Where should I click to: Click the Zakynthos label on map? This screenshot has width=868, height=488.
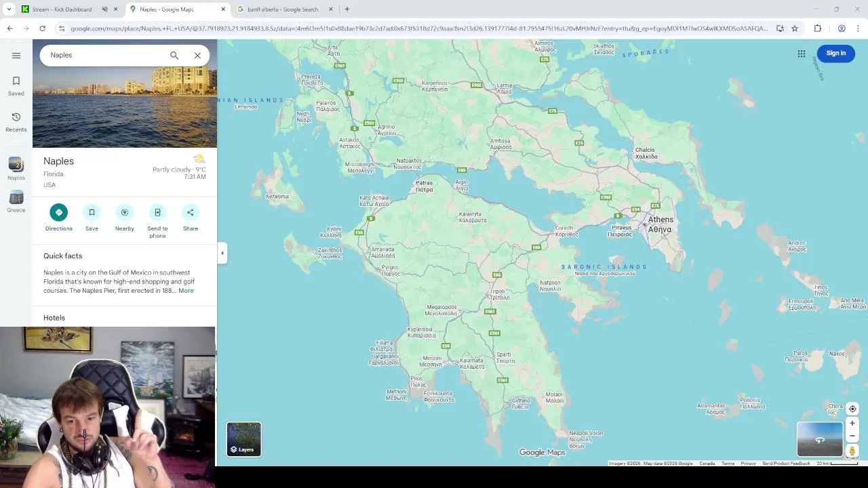click(x=330, y=253)
